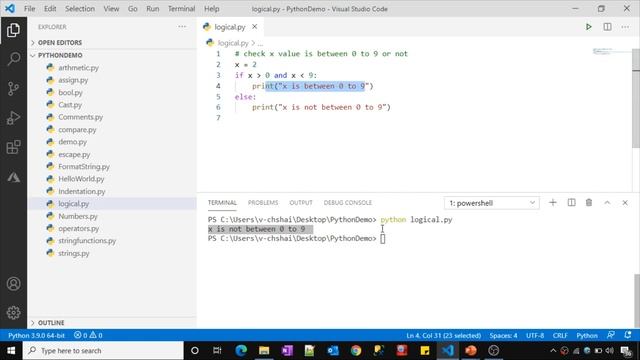Open the Run menu
This screenshot has height=360, width=640.
click(x=153, y=9)
